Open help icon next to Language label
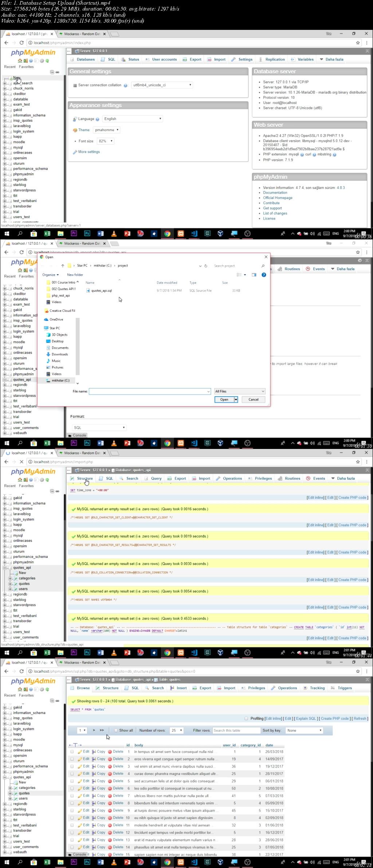Viewport: 373px width, 868px height. [97, 119]
